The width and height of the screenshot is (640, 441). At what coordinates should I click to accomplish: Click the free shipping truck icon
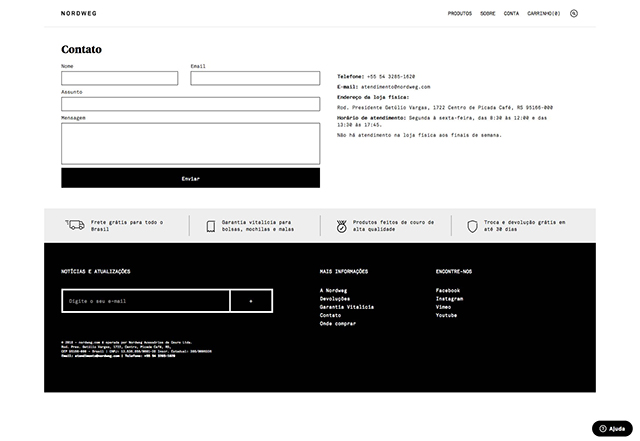pyautogui.click(x=75, y=225)
